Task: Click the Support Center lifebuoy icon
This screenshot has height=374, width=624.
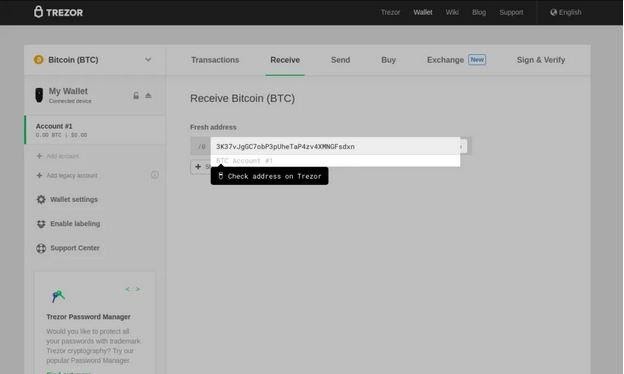Action: pyautogui.click(x=41, y=248)
